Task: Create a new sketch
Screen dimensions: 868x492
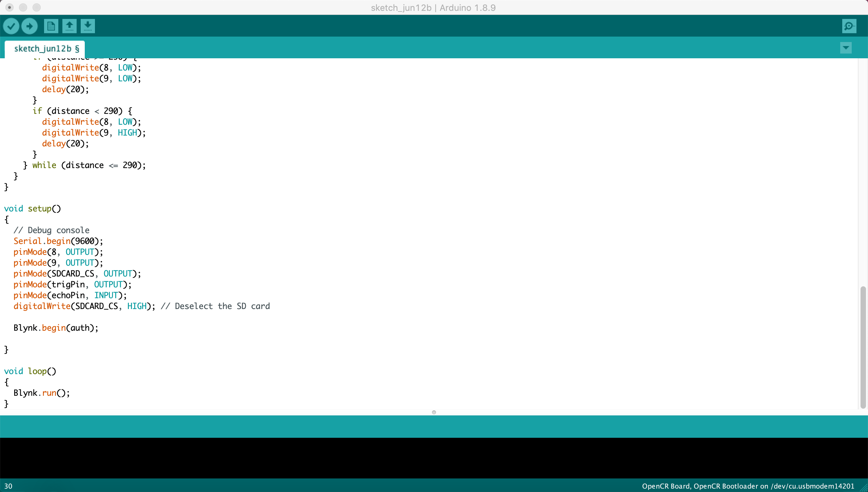Action: pyautogui.click(x=51, y=26)
